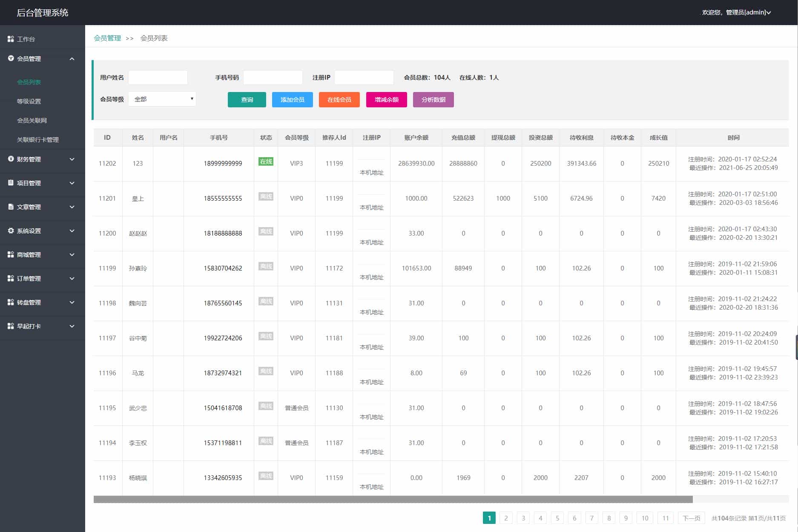The image size is (798, 532).
Task: Click the 添加会员 button
Action: coord(293,100)
